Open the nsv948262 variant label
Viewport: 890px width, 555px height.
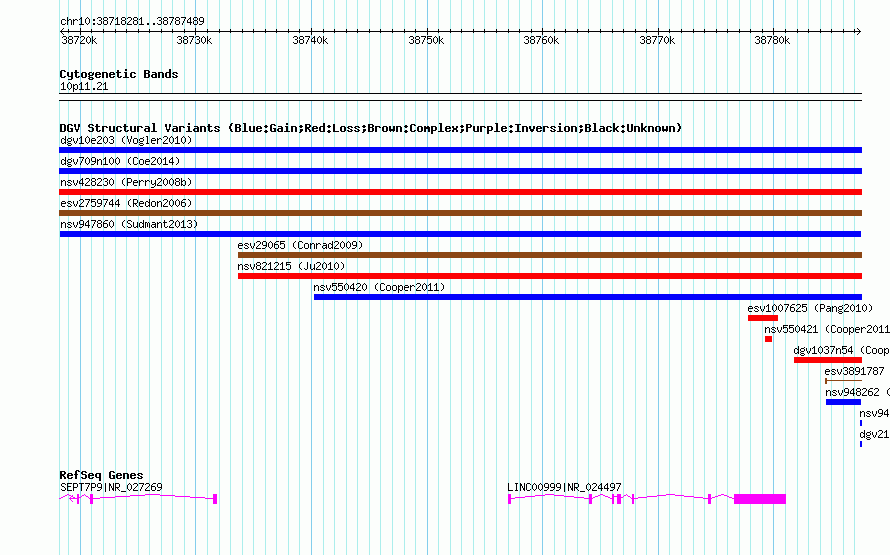[x=857, y=392]
